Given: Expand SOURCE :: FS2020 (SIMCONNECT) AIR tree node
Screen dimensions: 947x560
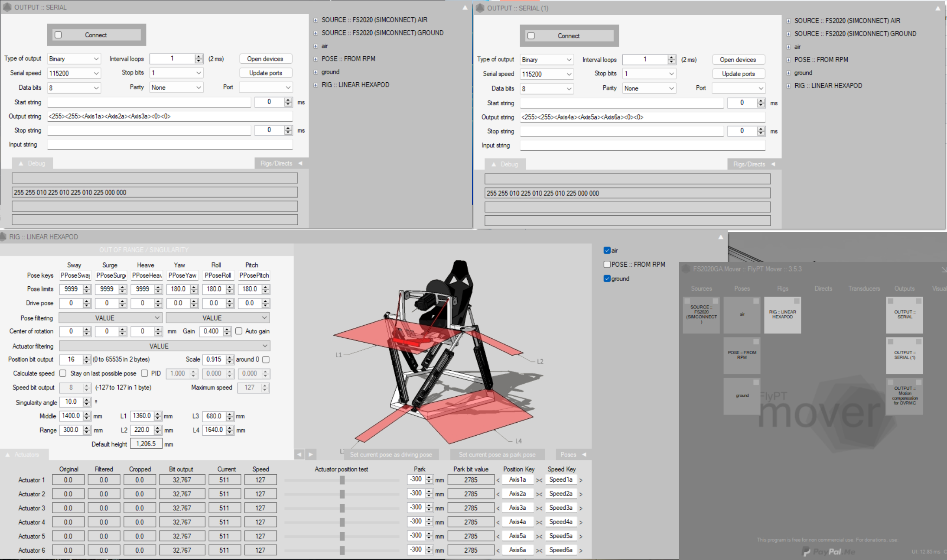Looking at the screenshot, I should 316,19.
